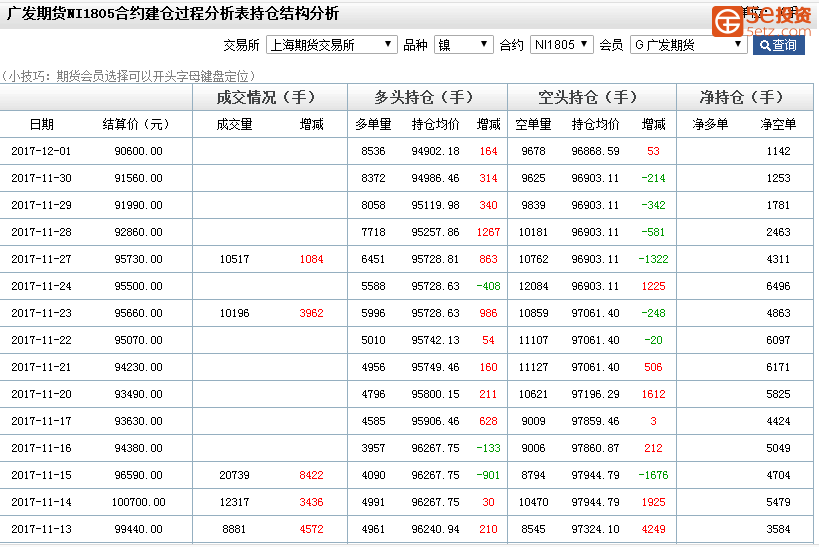Screen dimensions: 819x547
Task: Select the date cell 2017-11-22
Action: pyautogui.click(x=41, y=340)
